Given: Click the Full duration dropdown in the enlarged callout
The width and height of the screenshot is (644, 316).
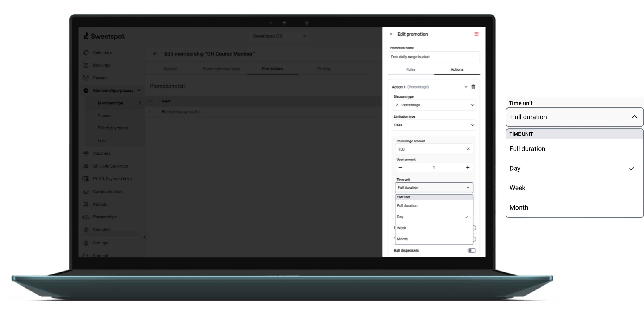Looking at the screenshot, I should pyautogui.click(x=574, y=117).
